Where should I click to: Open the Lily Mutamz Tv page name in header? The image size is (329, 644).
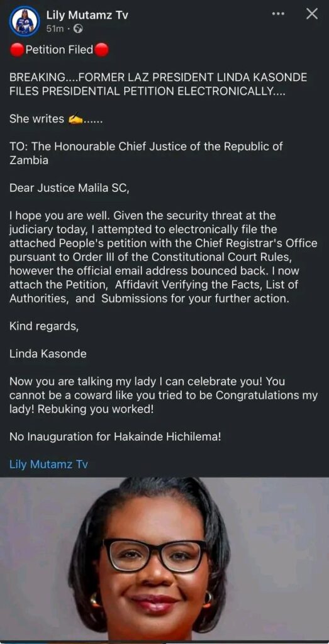(x=87, y=16)
